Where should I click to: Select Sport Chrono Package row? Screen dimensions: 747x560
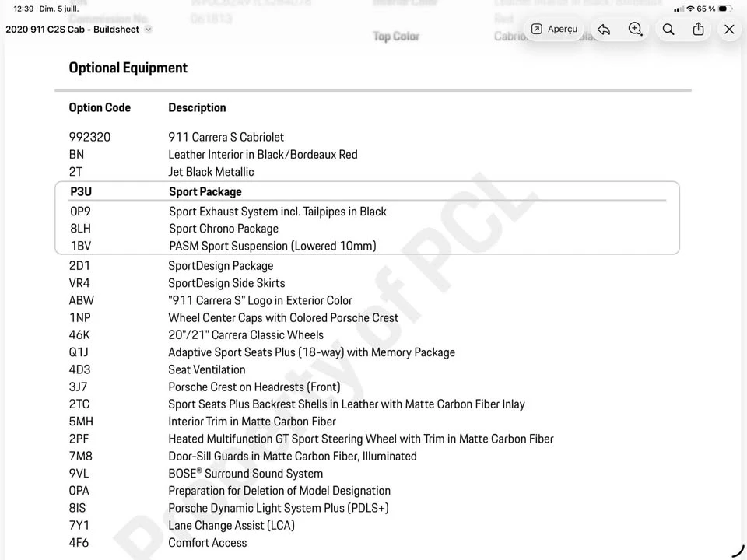click(x=223, y=229)
